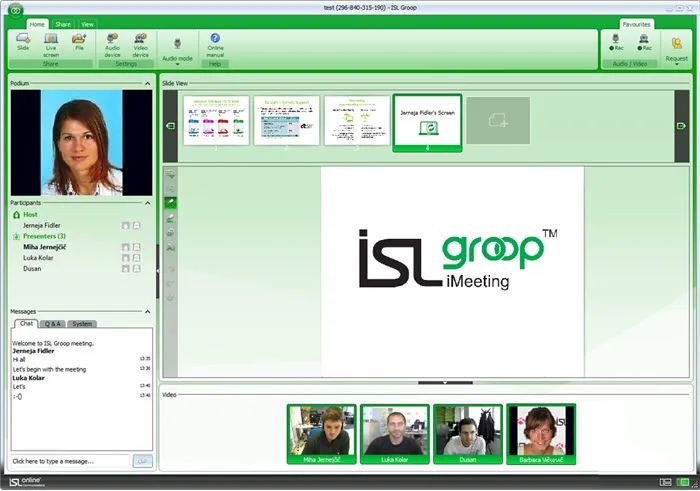The image size is (700, 491).
Task: Select the Favourites tab
Action: tap(636, 24)
